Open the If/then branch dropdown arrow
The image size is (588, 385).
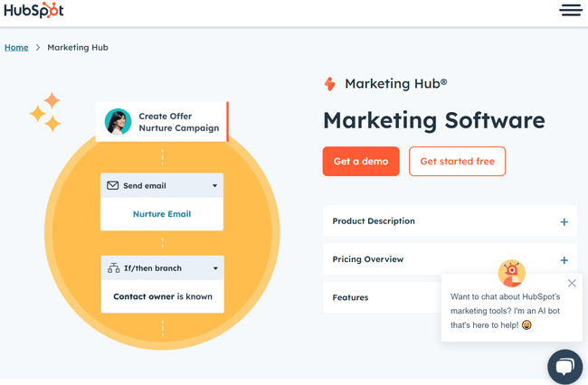[x=215, y=268]
